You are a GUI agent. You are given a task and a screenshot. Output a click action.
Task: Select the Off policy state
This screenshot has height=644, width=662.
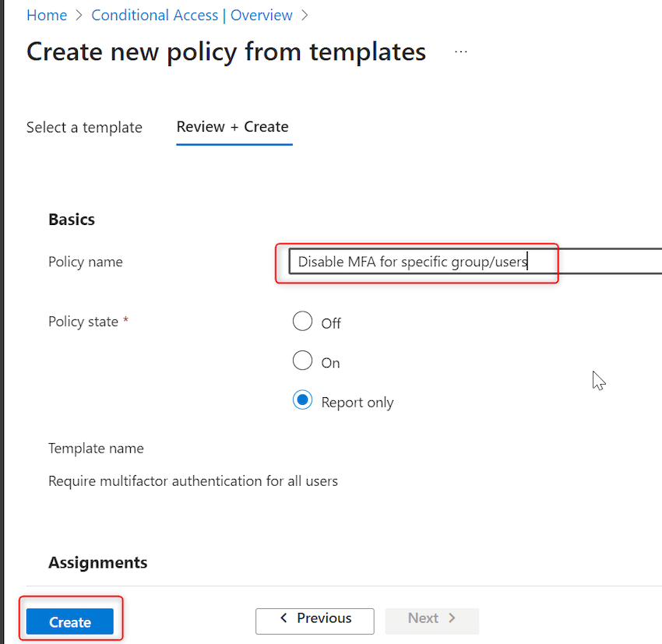point(302,321)
